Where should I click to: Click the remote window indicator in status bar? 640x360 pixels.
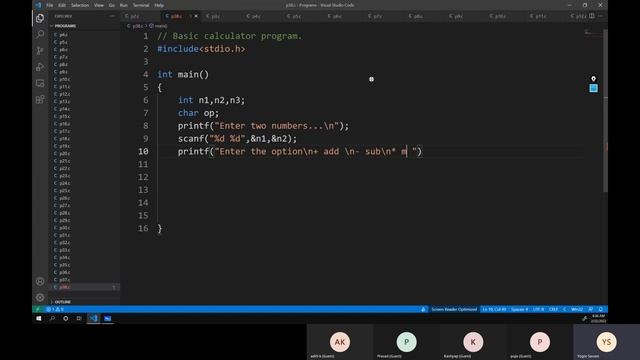pyautogui.click(x=38, y=309)
